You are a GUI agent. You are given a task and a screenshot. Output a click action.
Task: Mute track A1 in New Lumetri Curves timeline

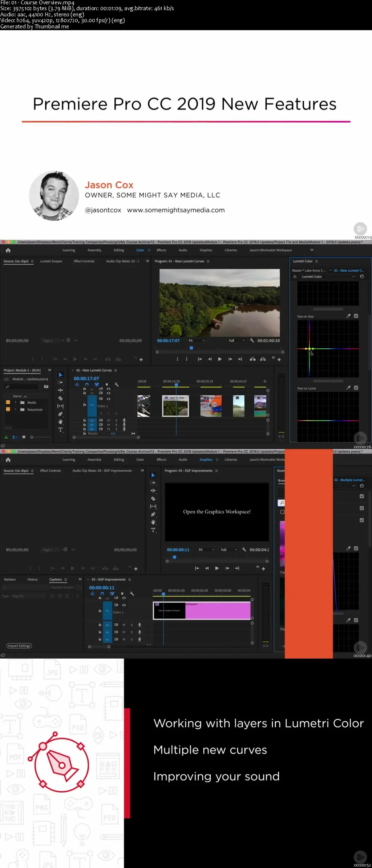(108, 420)
